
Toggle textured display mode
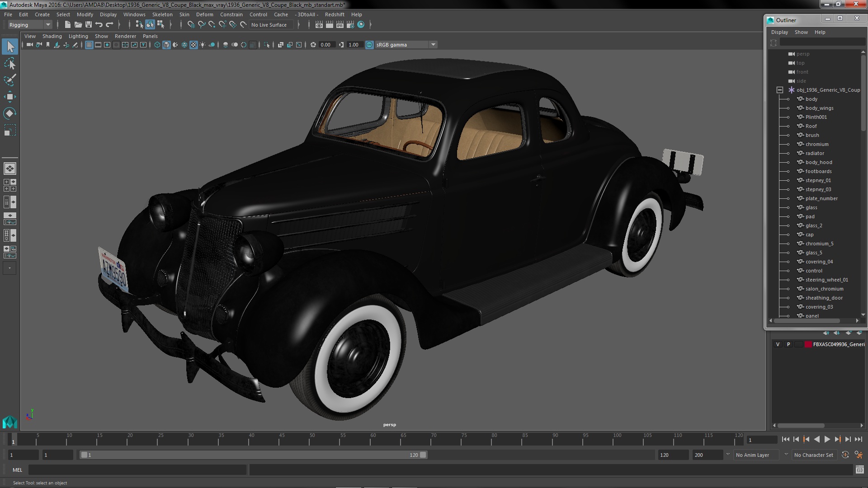193,45
